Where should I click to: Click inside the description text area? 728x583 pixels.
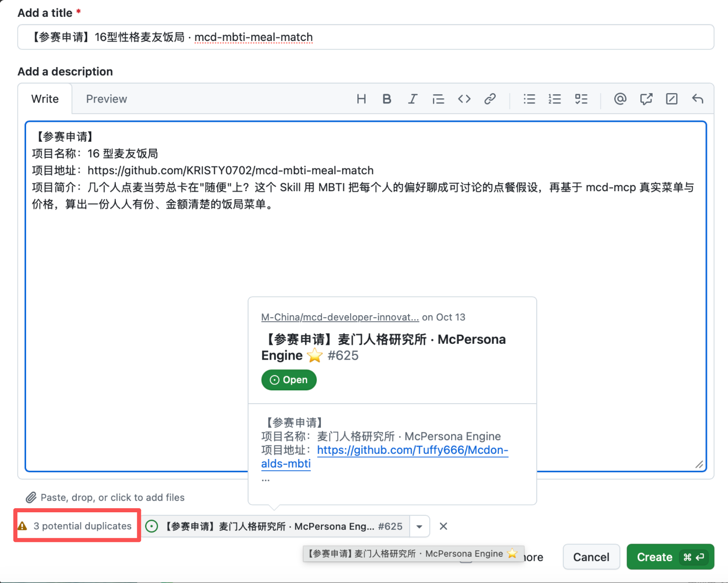(x=366, y=296)
